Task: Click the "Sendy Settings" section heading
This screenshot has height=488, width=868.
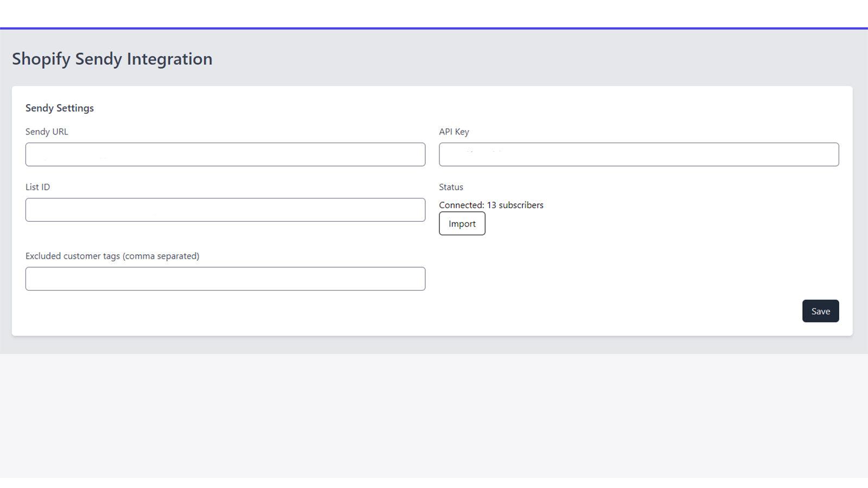Action: (60, 108)
